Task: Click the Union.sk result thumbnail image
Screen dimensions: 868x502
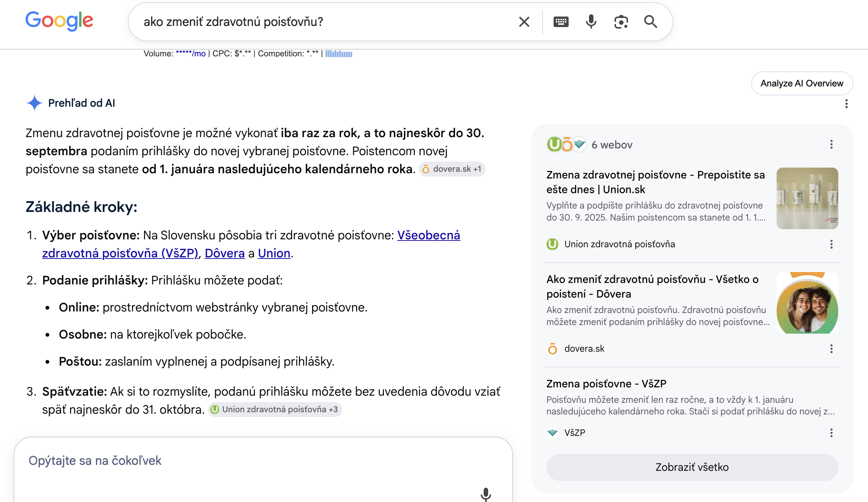Action: [807, 198]
